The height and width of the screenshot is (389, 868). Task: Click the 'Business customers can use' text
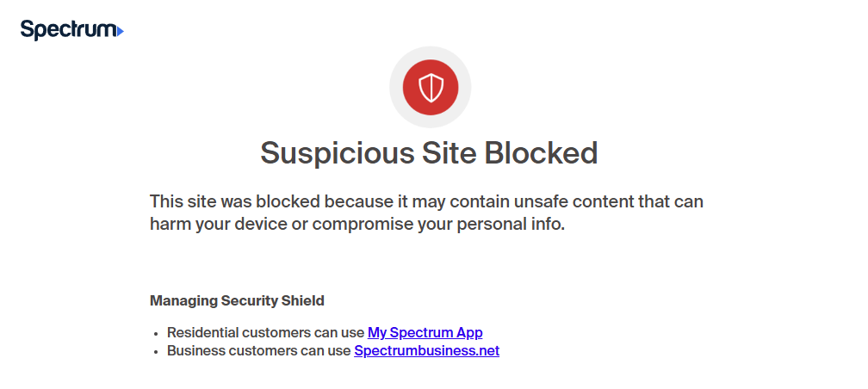tap(259, 351)
